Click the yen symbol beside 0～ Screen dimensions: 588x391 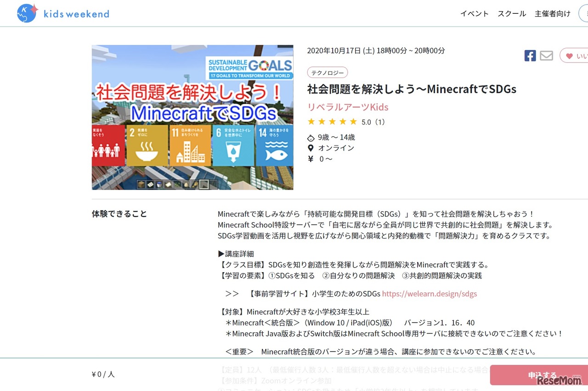311,159
